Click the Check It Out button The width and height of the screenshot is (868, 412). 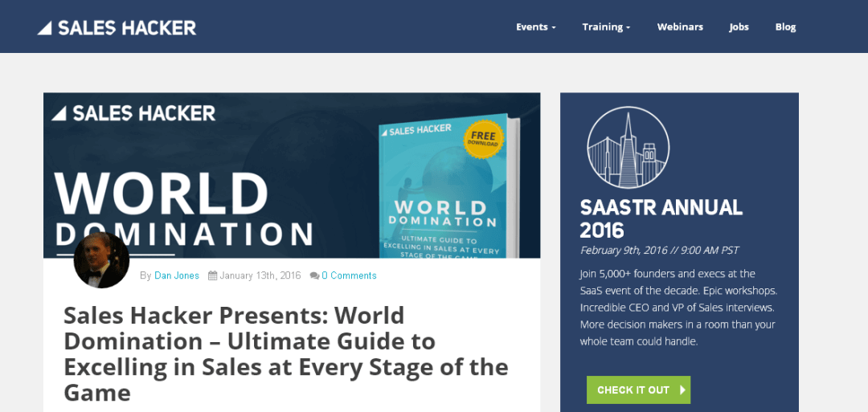[x=638, y=390]
